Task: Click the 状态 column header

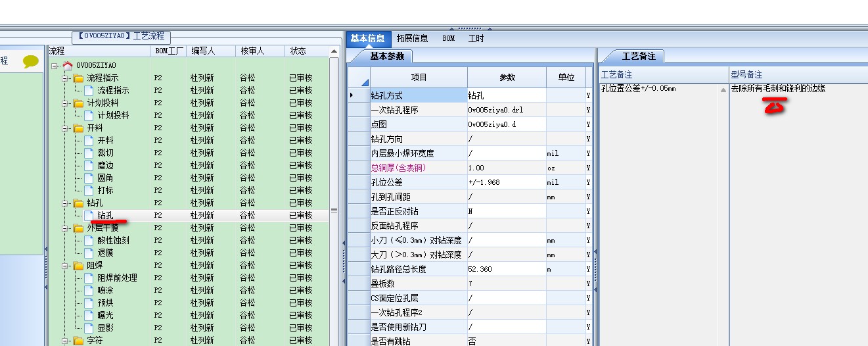Action: [306, 51]
